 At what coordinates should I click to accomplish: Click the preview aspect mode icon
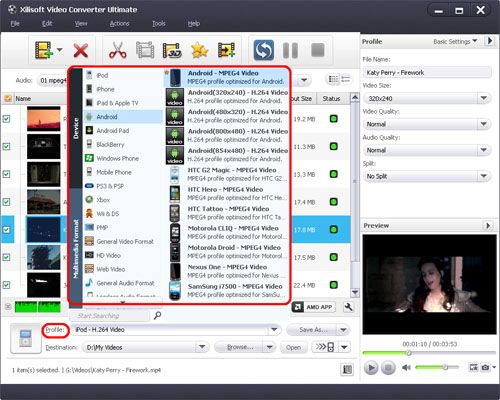(473, 367)
